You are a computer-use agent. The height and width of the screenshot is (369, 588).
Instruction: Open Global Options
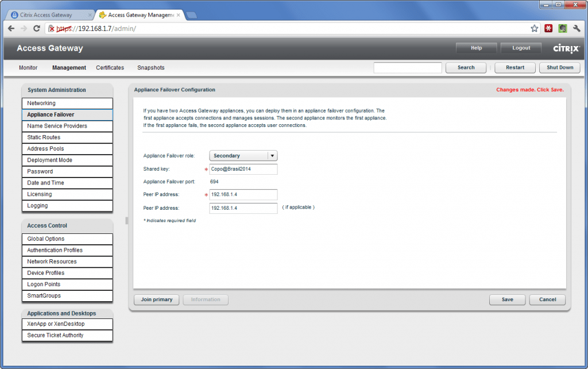tap(67, 239)
